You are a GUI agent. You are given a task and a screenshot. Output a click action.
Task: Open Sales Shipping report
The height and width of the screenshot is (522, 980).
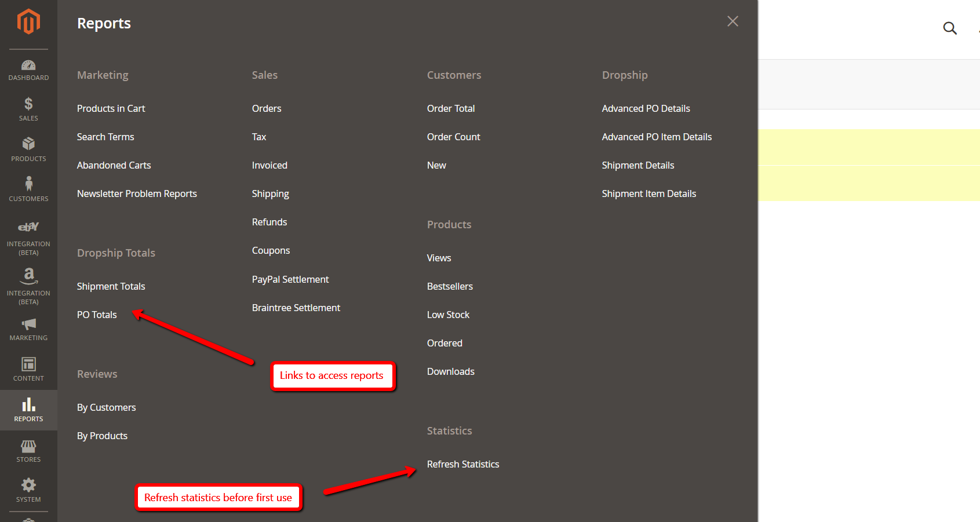[x=270, y=194]
